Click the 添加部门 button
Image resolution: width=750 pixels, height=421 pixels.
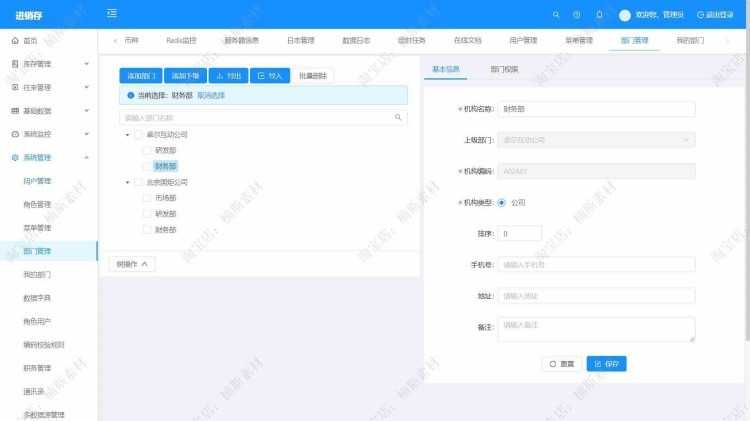pos(141,76)
